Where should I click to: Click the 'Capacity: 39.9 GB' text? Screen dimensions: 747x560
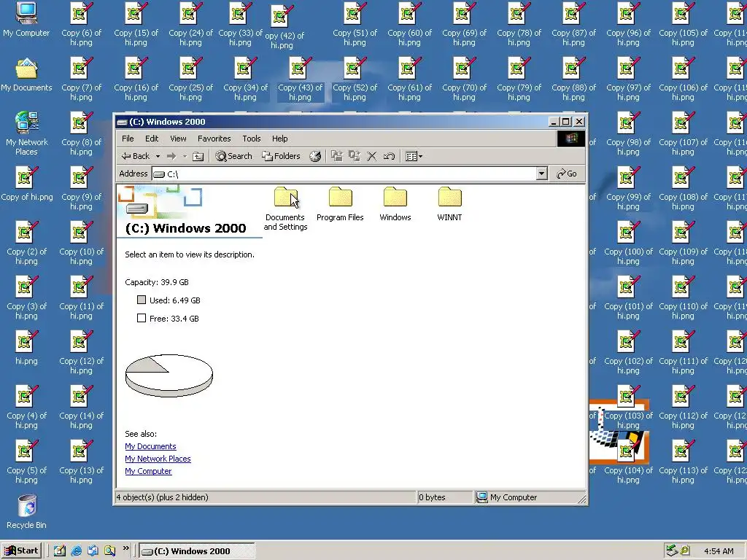point(157,282)
